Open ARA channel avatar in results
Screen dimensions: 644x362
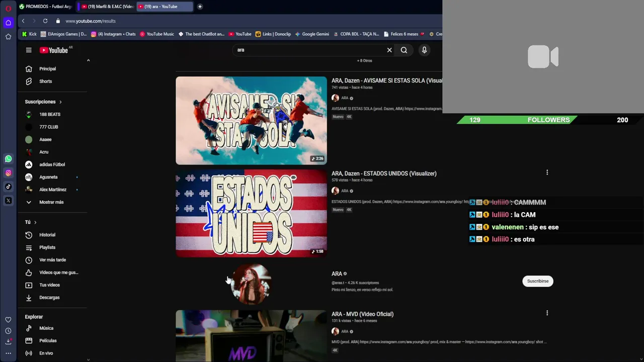click(x=251, y=284)
